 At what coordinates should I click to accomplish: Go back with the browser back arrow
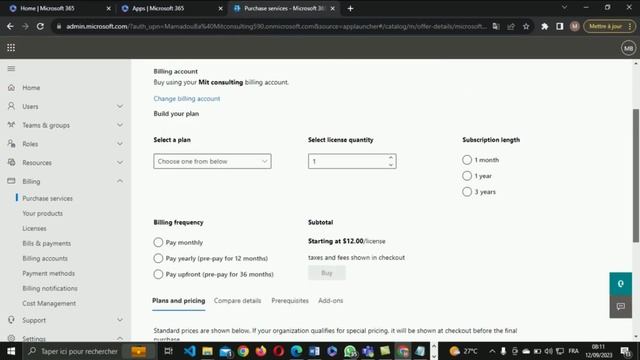point(10,27)
